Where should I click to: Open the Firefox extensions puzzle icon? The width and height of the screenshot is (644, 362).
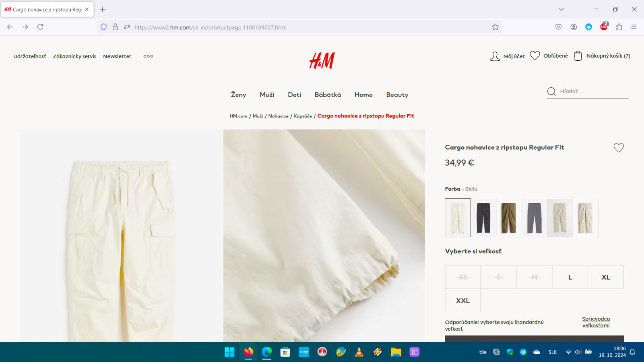point(619,27)
